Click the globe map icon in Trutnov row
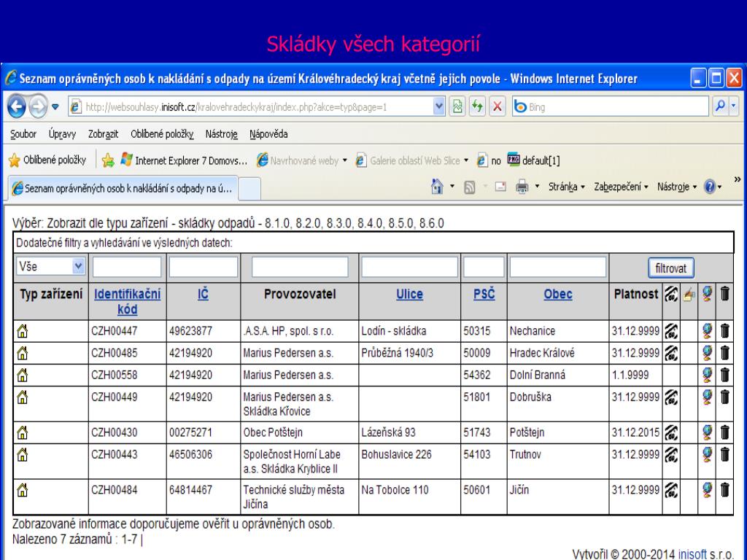Viewport: 747px width, 560px height. [x=707, y=454]
